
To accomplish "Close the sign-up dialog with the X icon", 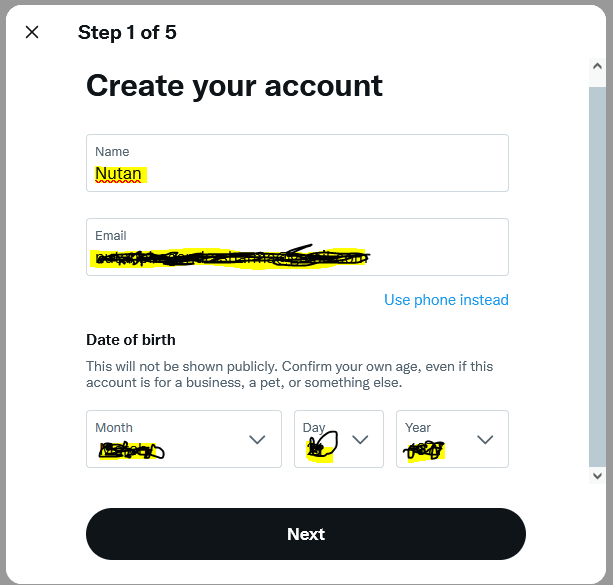I will click(32, 32).
